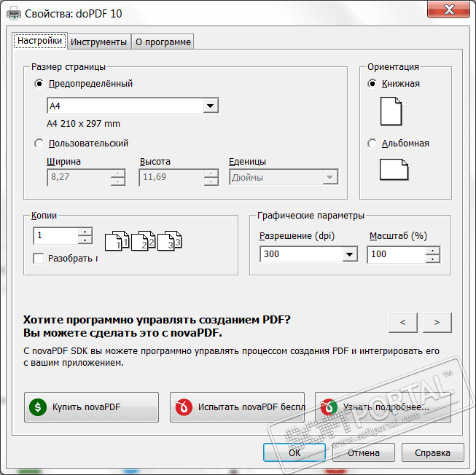Click the landscape page orientation icon
The height and width of the screenshot is (475, 476).
[x=394, y=169]
